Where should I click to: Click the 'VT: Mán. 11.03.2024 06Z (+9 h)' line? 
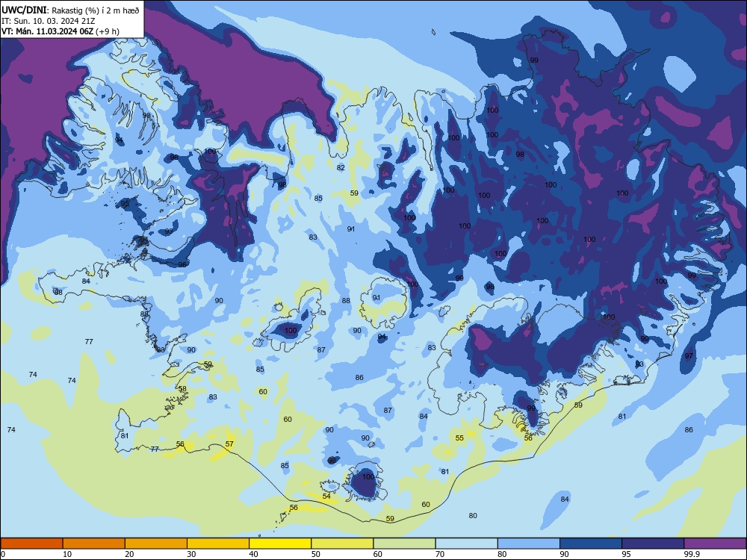click(x=60, y=31)
